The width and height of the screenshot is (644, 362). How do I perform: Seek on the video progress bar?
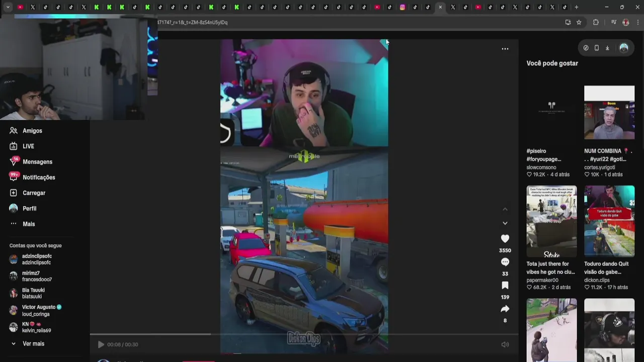pyautogui.click(x=304, y=334)
